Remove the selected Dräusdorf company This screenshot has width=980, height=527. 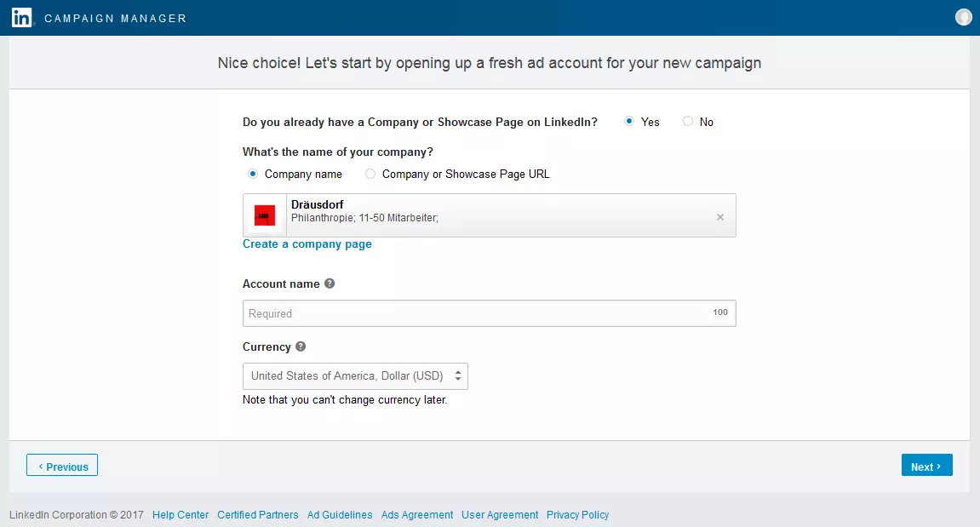pyautogui.click(x=720, y=217)
